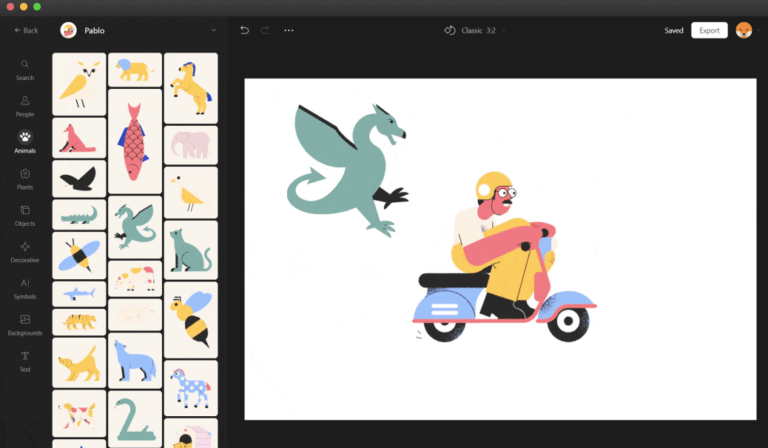Screen dimensions: 768x448
Task: Click the Saved status text
Action: coord(673,30)
